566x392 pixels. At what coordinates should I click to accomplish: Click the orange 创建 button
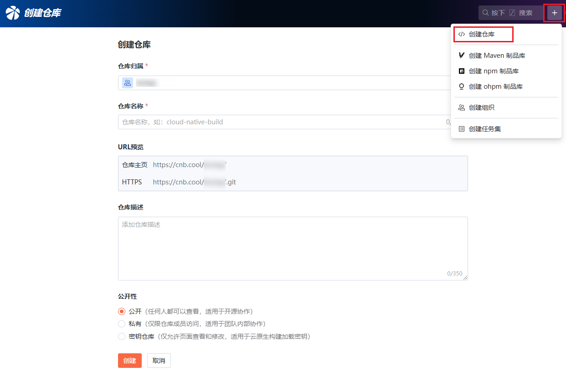click(x=129, y=361)
